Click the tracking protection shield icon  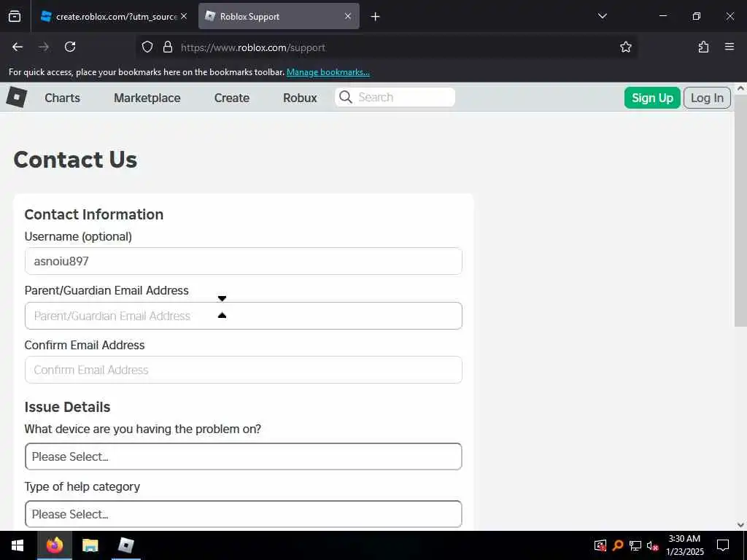tap(147, 47)
